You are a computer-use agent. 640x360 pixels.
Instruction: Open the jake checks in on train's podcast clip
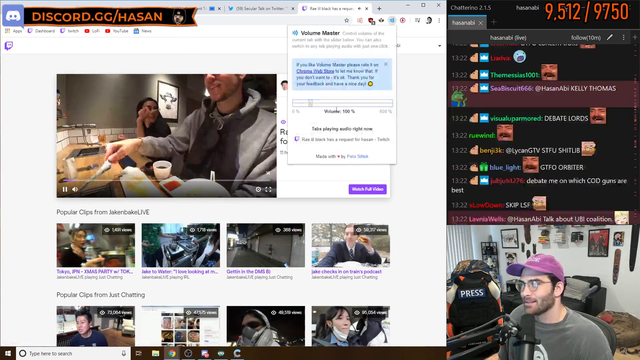click(x=351, y=245)
